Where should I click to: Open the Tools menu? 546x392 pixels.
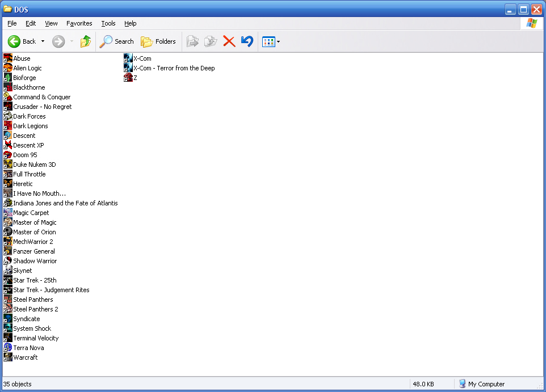108,23
